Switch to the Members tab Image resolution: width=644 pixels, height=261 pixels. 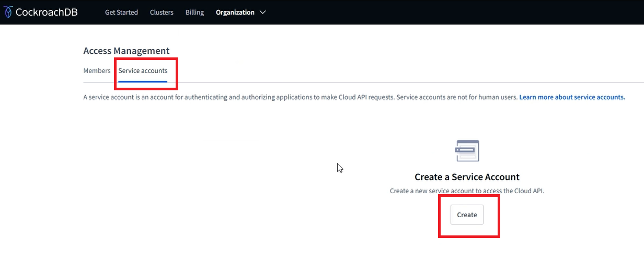click(x=97, y=70)
